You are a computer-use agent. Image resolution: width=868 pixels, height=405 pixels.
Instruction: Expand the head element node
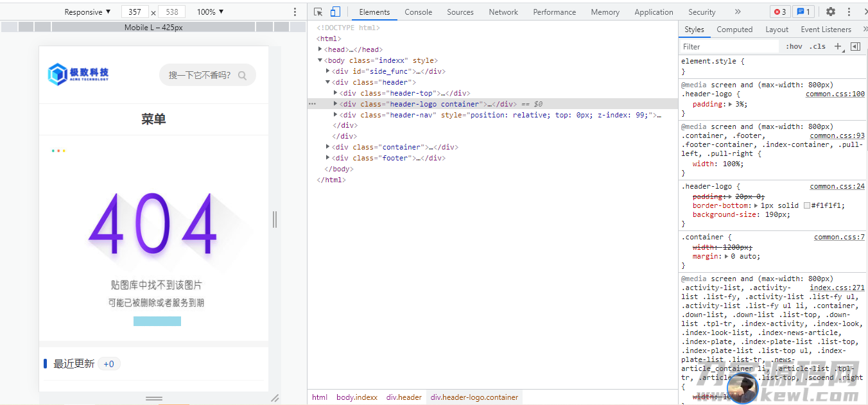320,49
